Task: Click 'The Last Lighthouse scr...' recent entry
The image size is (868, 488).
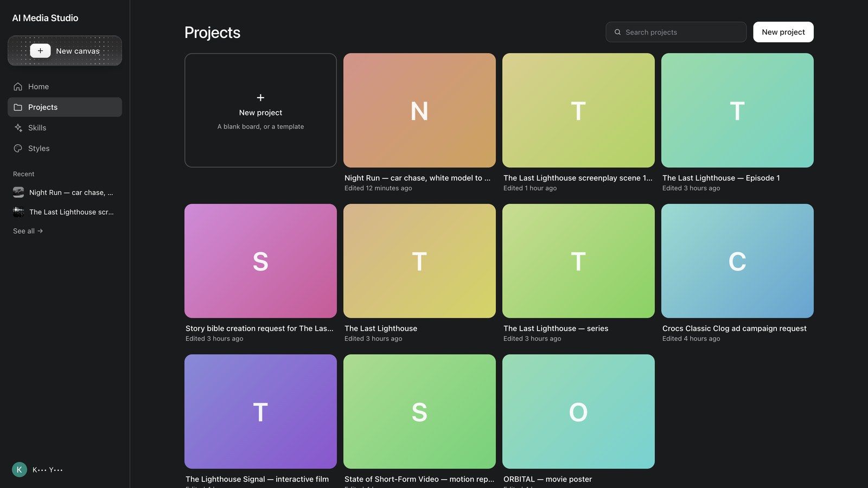Action: (65, 212)
